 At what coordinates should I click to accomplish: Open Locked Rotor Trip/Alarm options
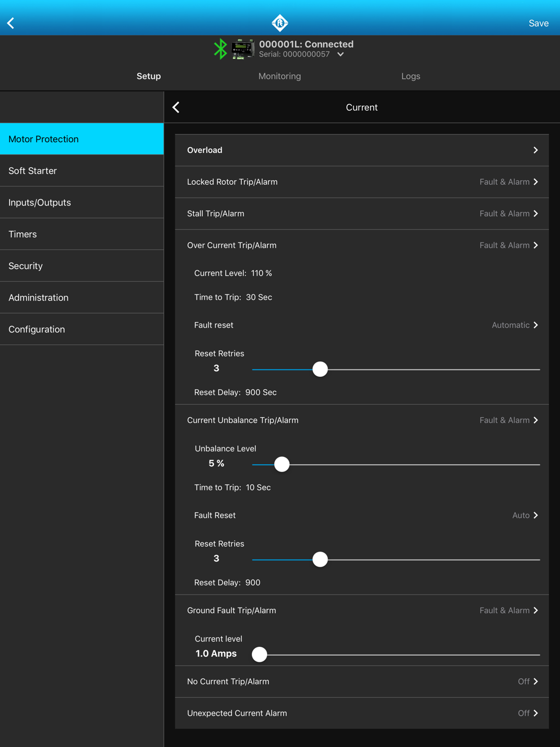pos(362,182)
